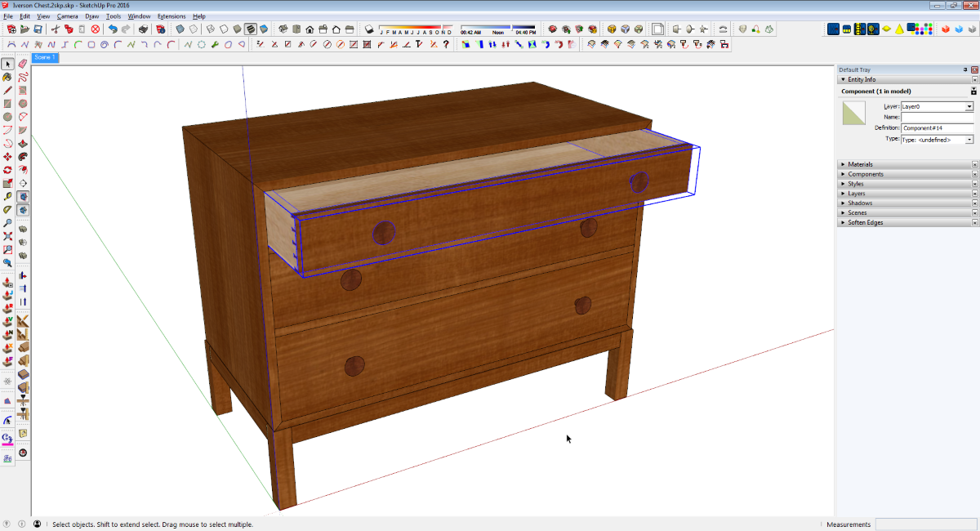Toggle shadows on or off
The image size is (980, 531).
pos(368,29)
